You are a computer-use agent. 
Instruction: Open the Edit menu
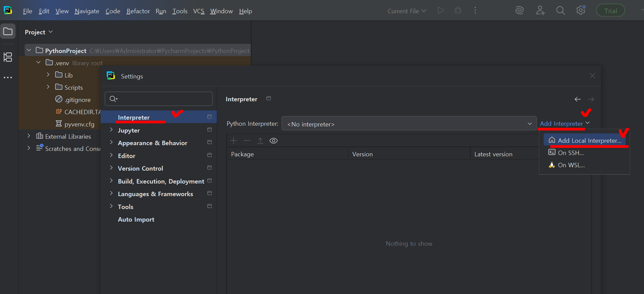(x=44, y=11)
